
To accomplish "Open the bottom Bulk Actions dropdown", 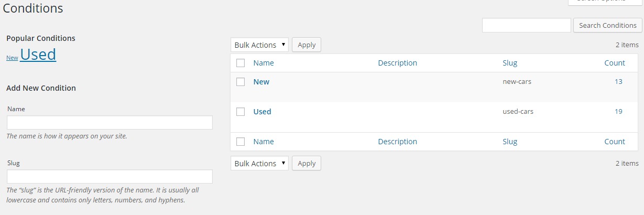I will point(259,164).
